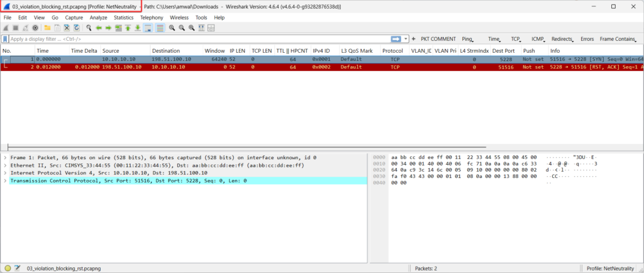Expand the Frame 1 tree node
The width and height of the screenshot is (644, 273).
5,157
